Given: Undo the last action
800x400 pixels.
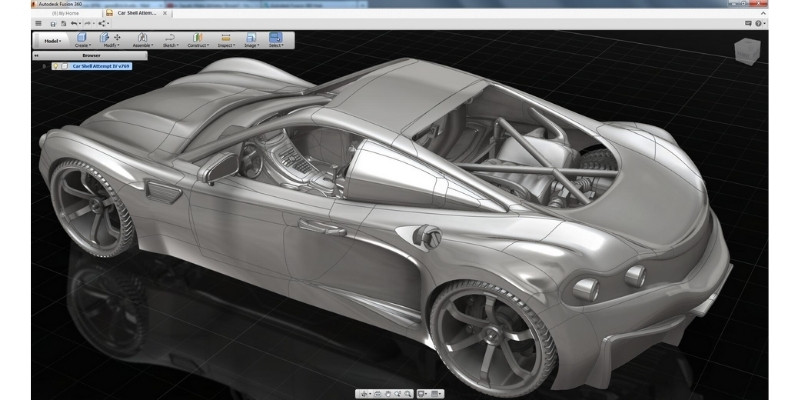Looking at the screenshot, I should click(x=73, y=23).
